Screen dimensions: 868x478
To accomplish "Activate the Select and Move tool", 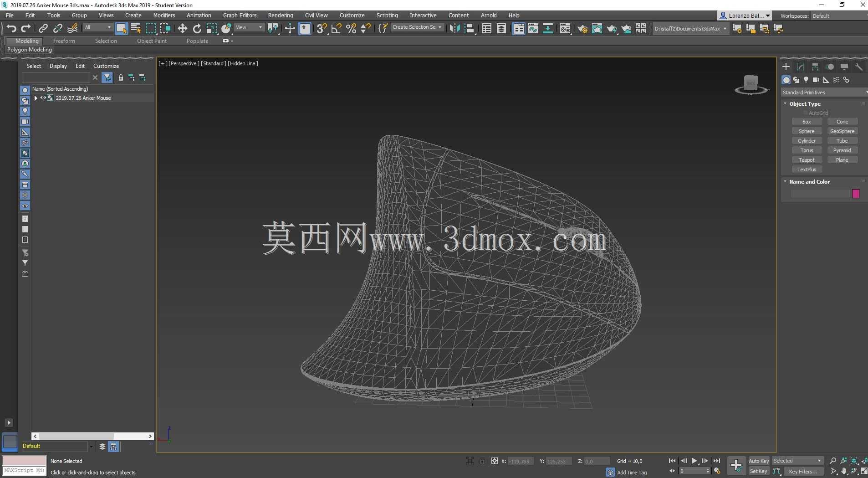I will (x=182, y=28).
